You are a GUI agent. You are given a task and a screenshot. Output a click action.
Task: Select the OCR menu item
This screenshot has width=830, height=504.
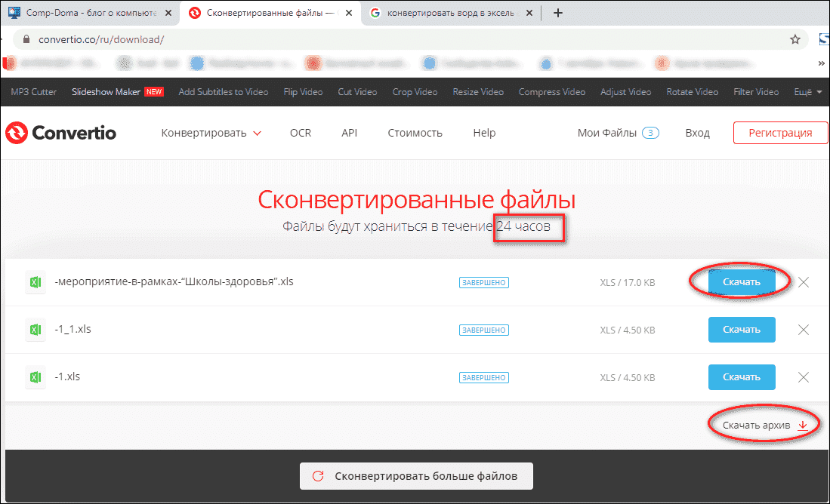(x=300, y=133)
